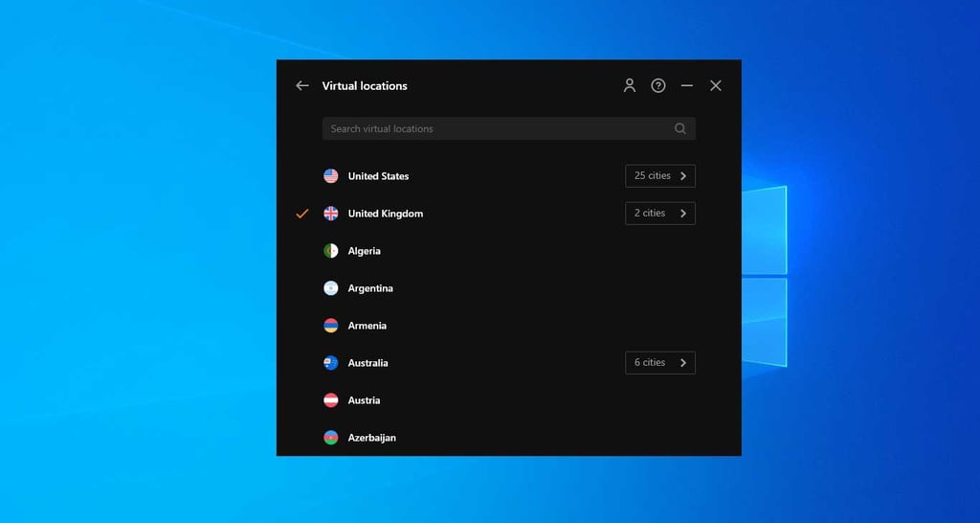Screen dimensions: 980x523
Task: Click the search magnifier icon
Action: pos(680,129)
